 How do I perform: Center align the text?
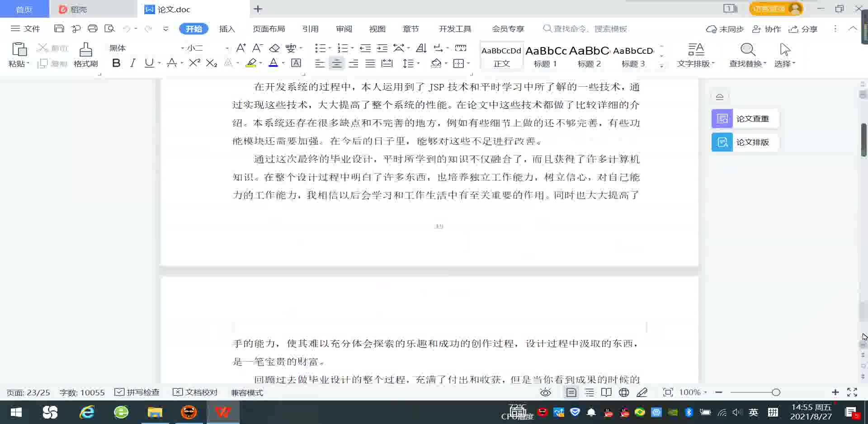(x=336, y=63)
